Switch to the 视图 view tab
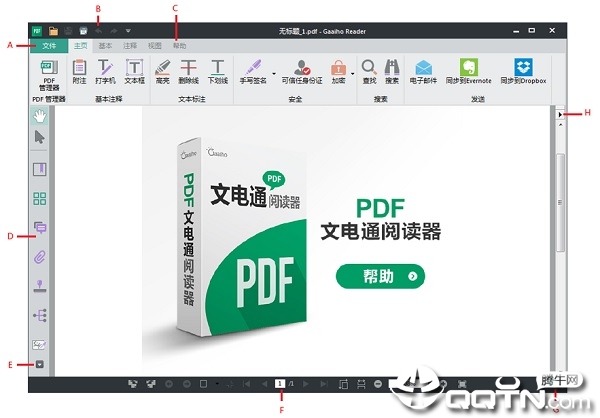The width and height of the screenshot is (600, 418). pos(155,46)
